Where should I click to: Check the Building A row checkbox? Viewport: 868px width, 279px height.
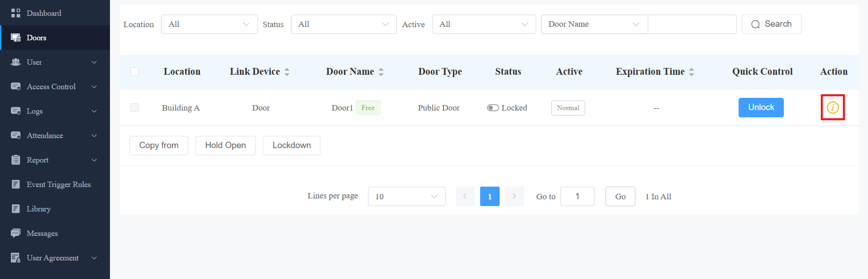coord(134,107)
